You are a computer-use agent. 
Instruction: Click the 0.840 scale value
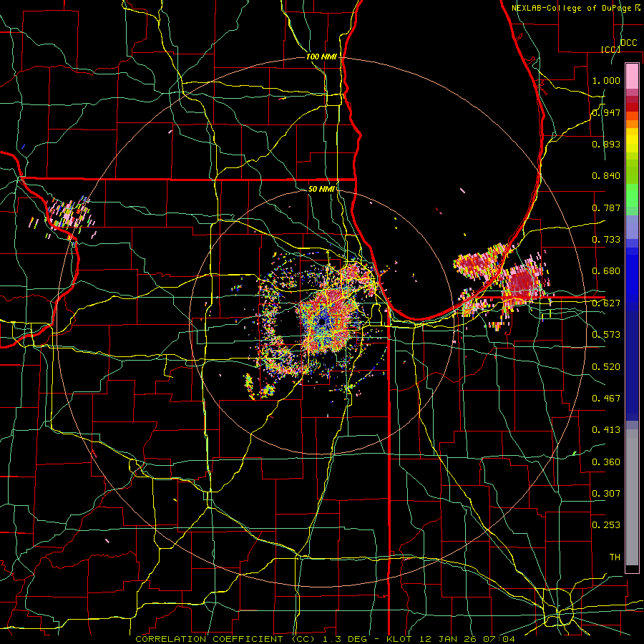click(606, 176)
